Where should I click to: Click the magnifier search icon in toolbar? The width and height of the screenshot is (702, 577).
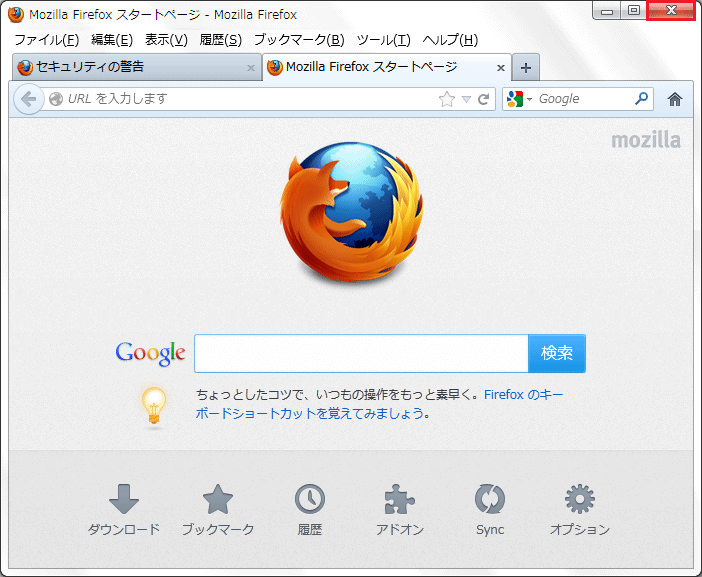(641, 98)
